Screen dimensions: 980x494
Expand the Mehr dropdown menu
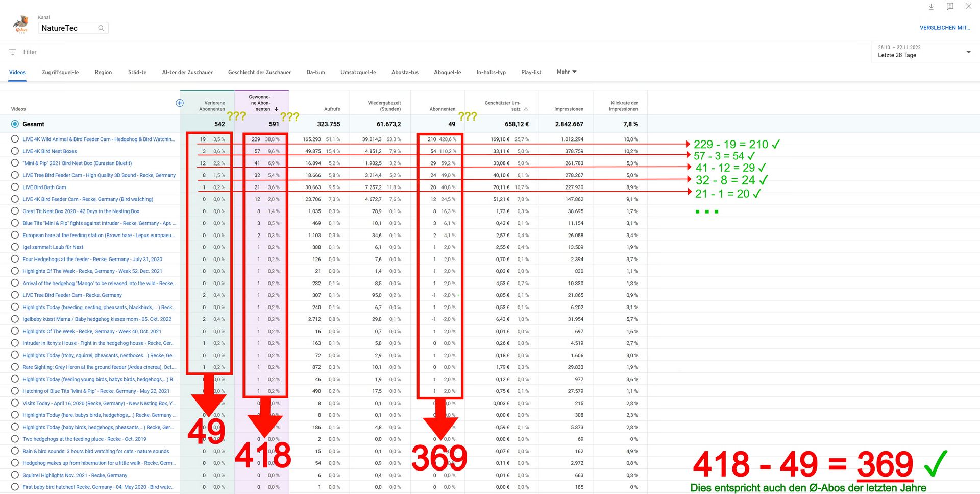coord(566,72)
